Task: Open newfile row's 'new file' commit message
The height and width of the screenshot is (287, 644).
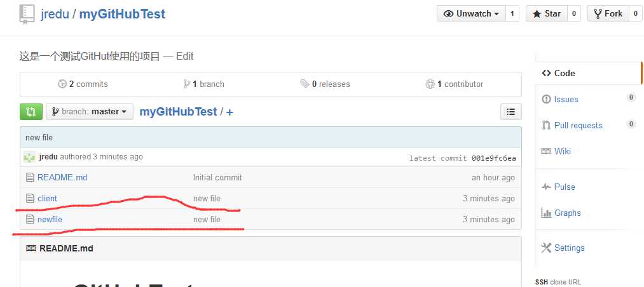Action: point(207,219)
